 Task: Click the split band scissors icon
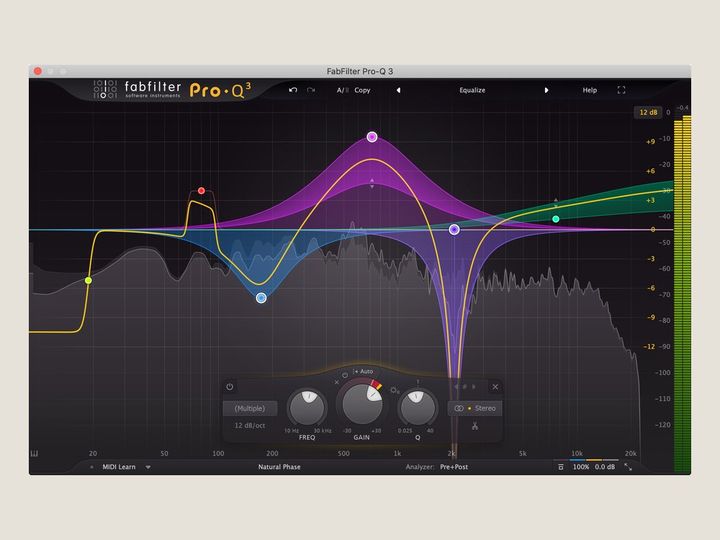(x=475, y=426)
